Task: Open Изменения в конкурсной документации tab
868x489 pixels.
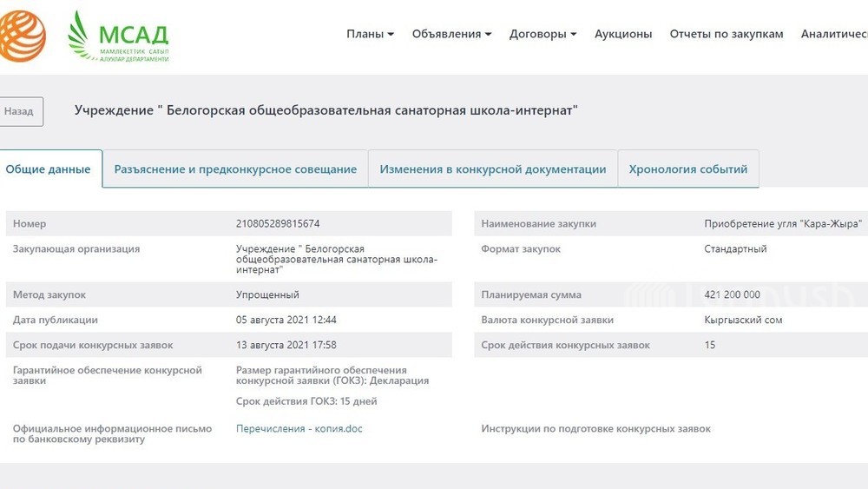Action: 492,169
